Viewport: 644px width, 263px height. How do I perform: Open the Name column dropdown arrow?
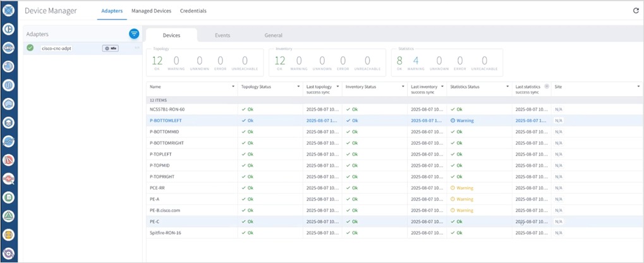click(x=233, y=87)
